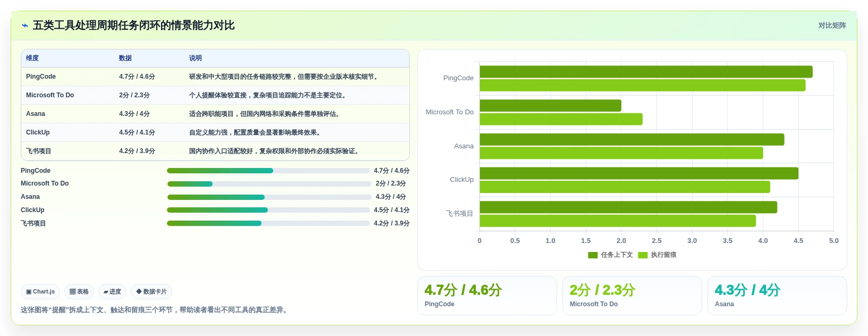
Task: Click the Microsoft To Do progress bar
Action: click(269, 184)
